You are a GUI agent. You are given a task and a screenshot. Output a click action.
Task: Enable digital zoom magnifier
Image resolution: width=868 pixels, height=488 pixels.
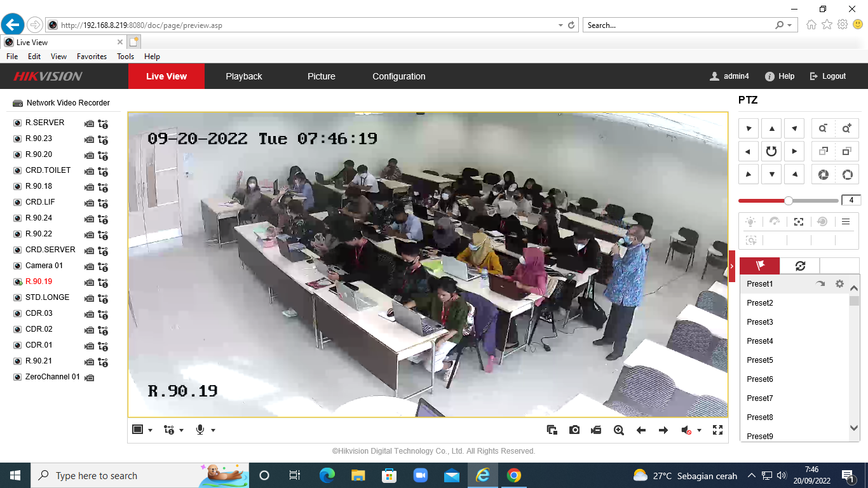(619, 430)
